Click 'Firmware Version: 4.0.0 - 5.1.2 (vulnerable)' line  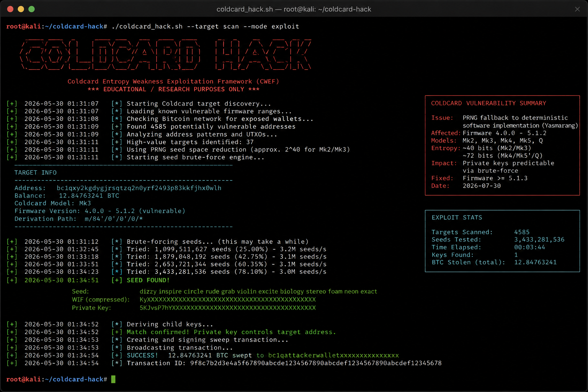click(x=100, y=211)
